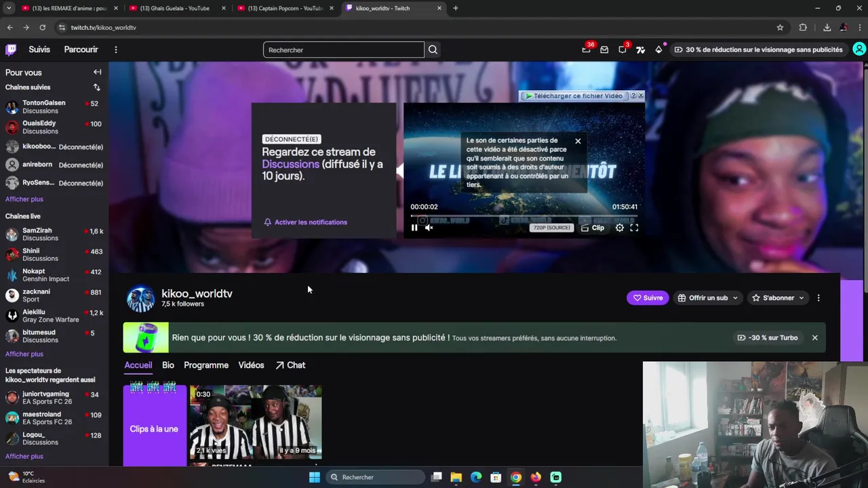Open the 0:30 clip thumbnail
The image size is (868, 488).
(x=256, y=422)
